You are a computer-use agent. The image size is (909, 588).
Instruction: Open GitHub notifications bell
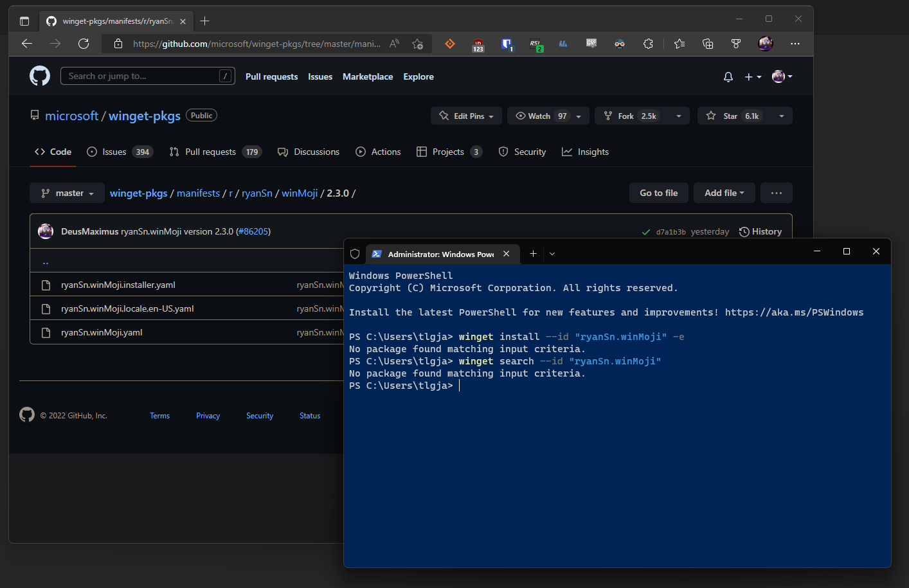728,76
